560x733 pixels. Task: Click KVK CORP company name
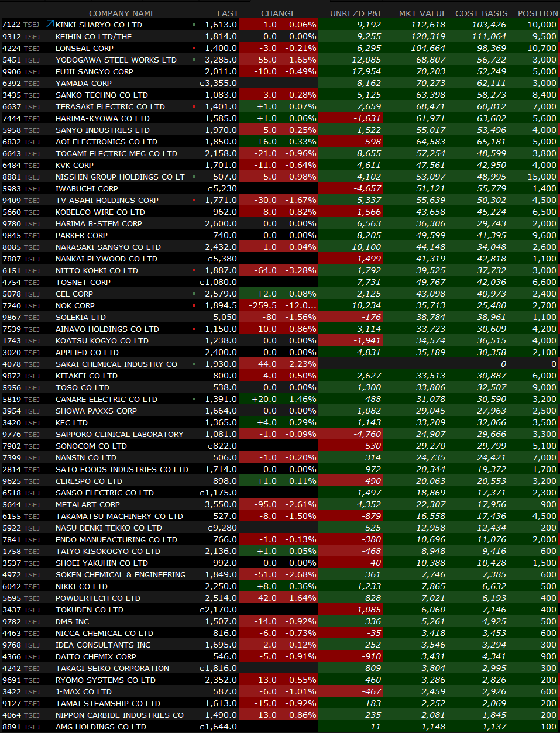pyautogui.click(x=74, y=165)
